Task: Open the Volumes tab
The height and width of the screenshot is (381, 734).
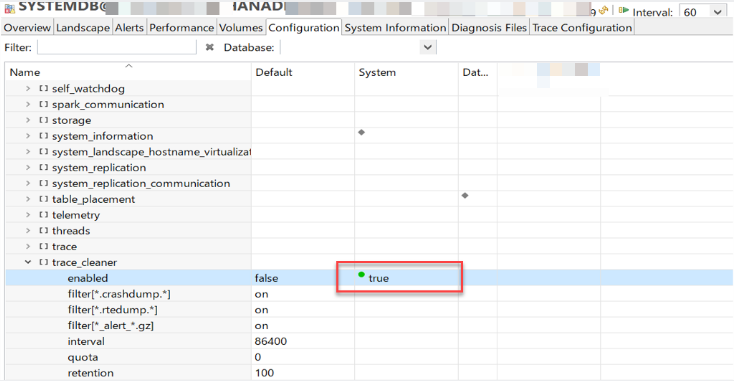Action: coord(241,28)
